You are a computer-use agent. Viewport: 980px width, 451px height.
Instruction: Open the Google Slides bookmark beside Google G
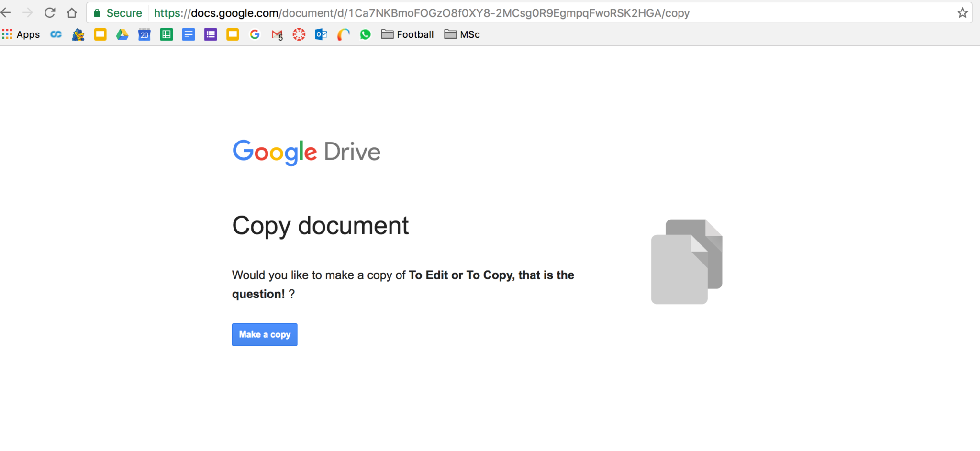233,34
